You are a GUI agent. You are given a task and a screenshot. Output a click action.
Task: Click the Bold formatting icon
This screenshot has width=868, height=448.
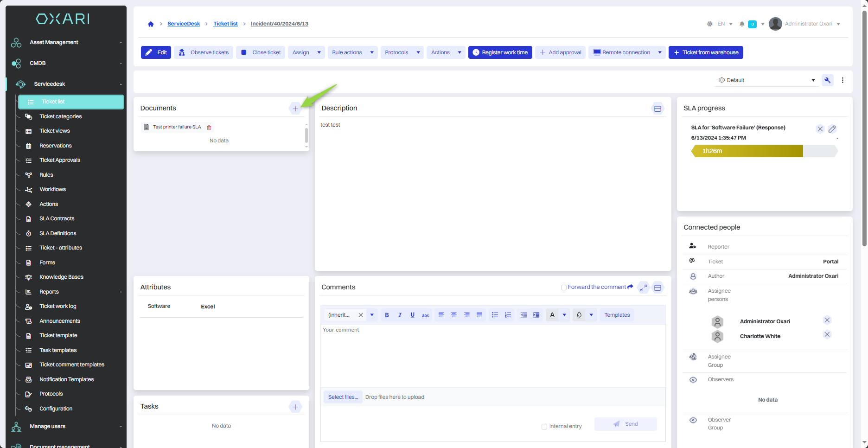point(387,315)
